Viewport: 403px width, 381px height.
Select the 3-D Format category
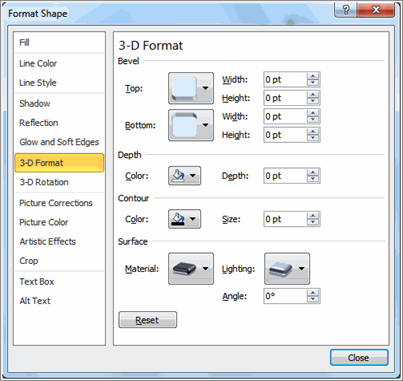point(59,163)
